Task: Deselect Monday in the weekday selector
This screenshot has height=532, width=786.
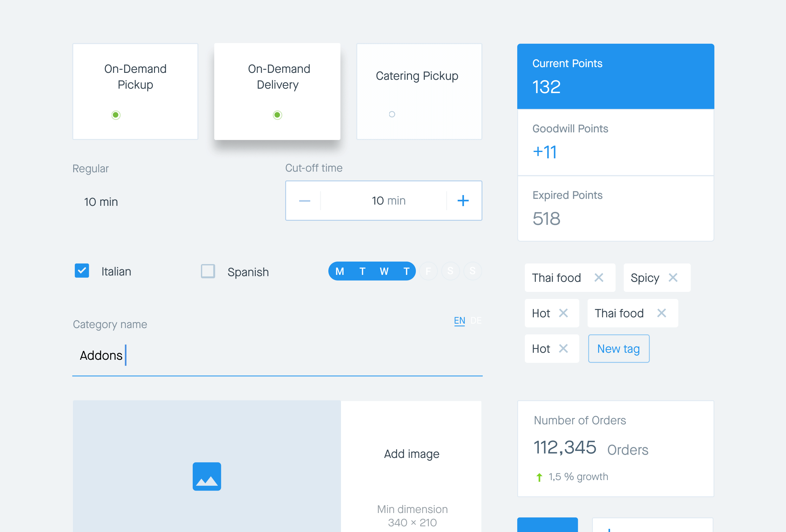Action: pos(339,271)
